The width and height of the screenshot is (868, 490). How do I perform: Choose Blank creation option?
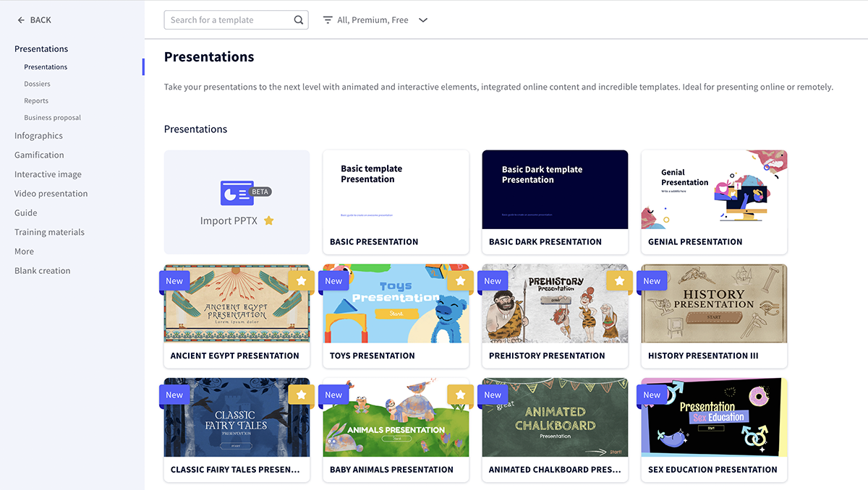(x=43, y=271)
